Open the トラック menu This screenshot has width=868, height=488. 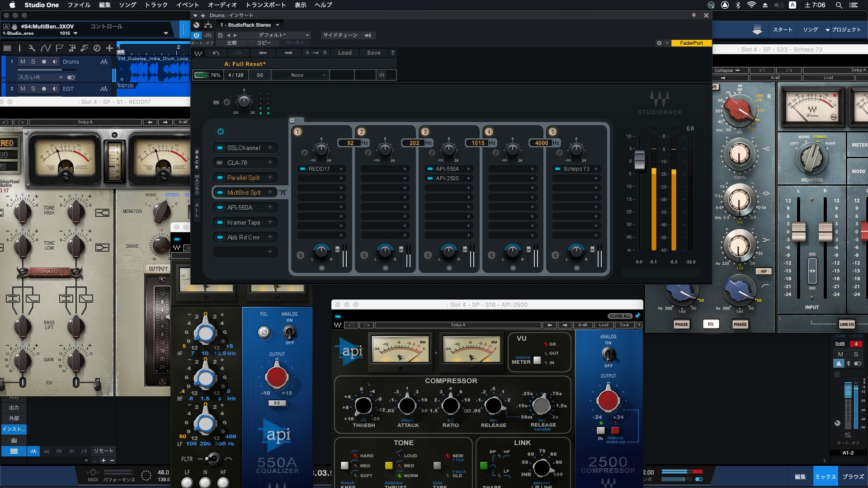156,5
